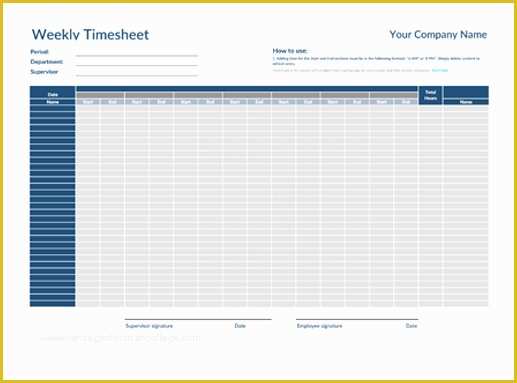Click the Total Hours column header
This screenshot has height=383, width=517.
(x=430, y=95)
